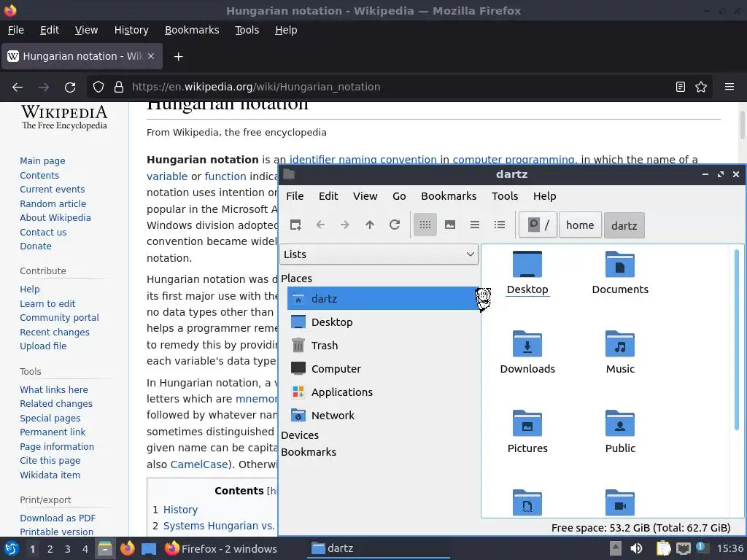747x560 pixels.
Task: Click 'Firefox - 2 windows' taskbar item
Action: point(221,548)
